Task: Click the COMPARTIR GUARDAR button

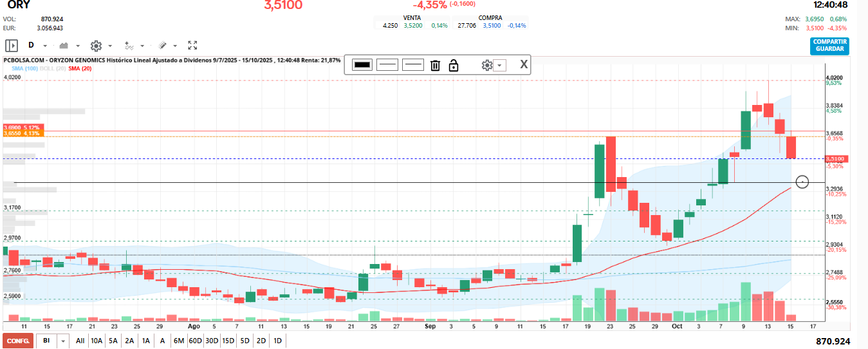Action: [x=829, y=46]
